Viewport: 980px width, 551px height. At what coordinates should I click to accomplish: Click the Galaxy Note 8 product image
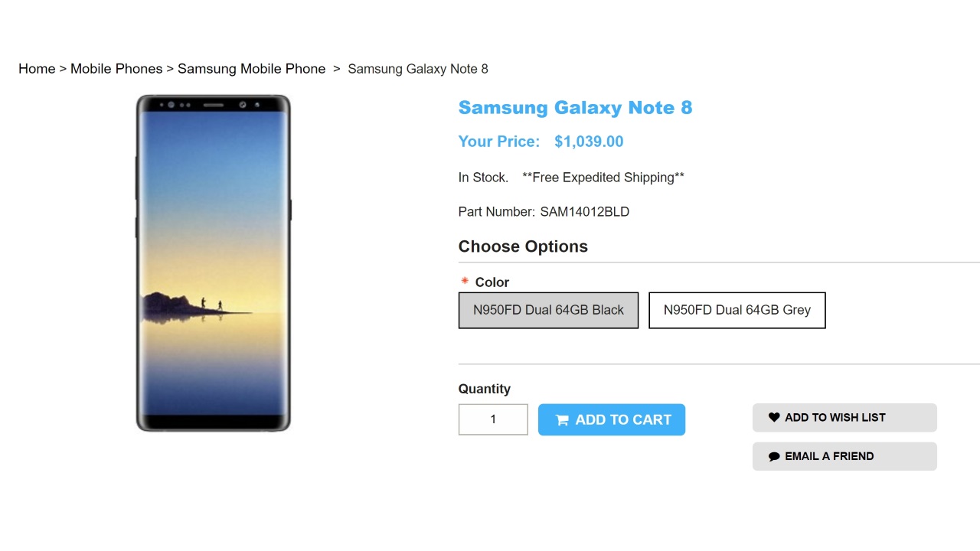[x=214, y=262]
